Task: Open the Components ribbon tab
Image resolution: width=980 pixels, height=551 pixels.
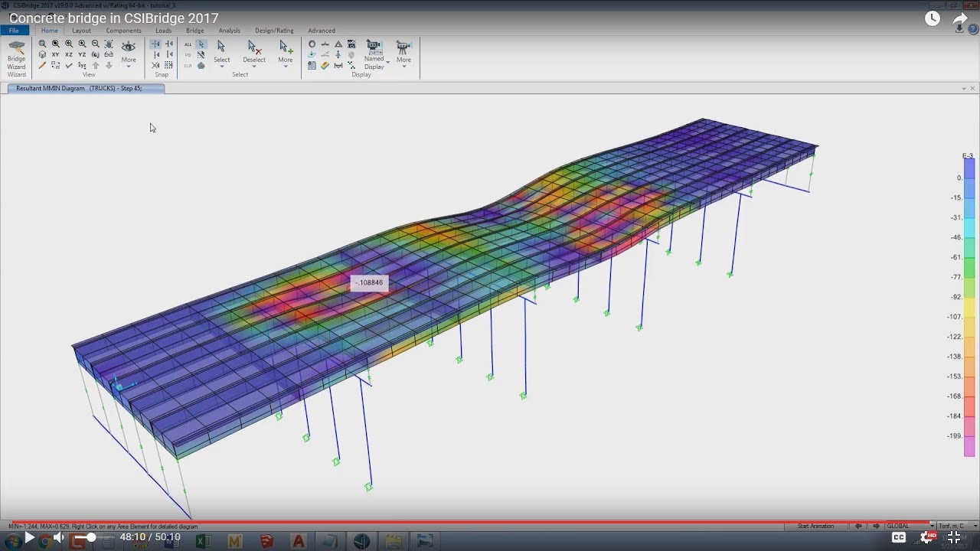Action: [x=123, y=31]
